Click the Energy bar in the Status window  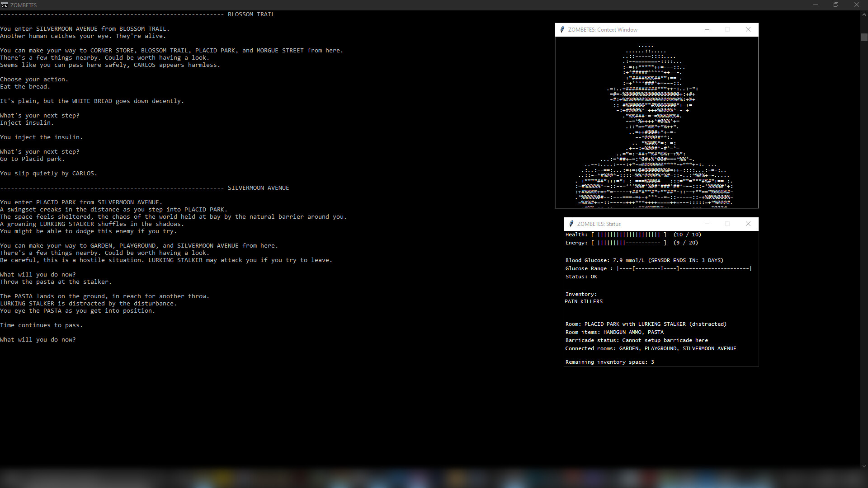[x=628, y=243]
